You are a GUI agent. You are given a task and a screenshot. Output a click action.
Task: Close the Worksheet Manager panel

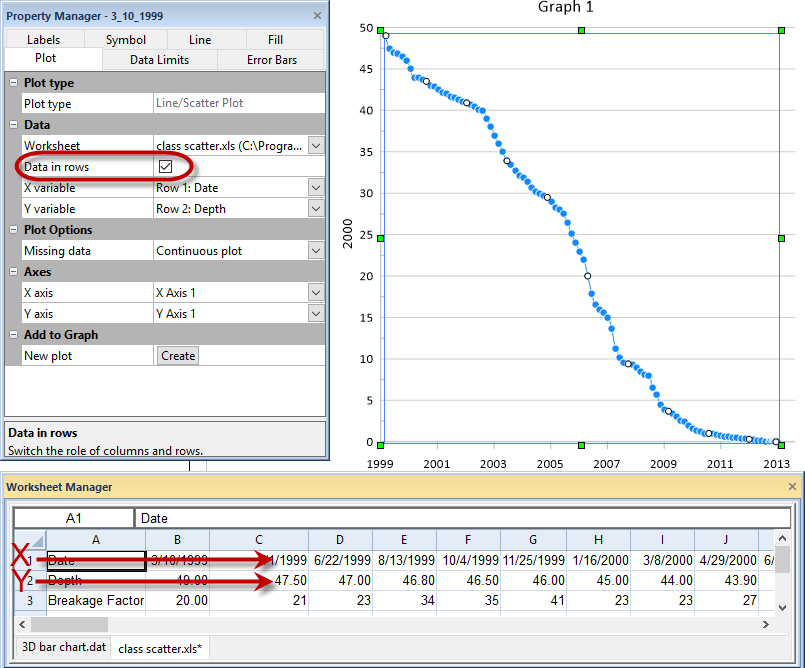tap(790, 487)
